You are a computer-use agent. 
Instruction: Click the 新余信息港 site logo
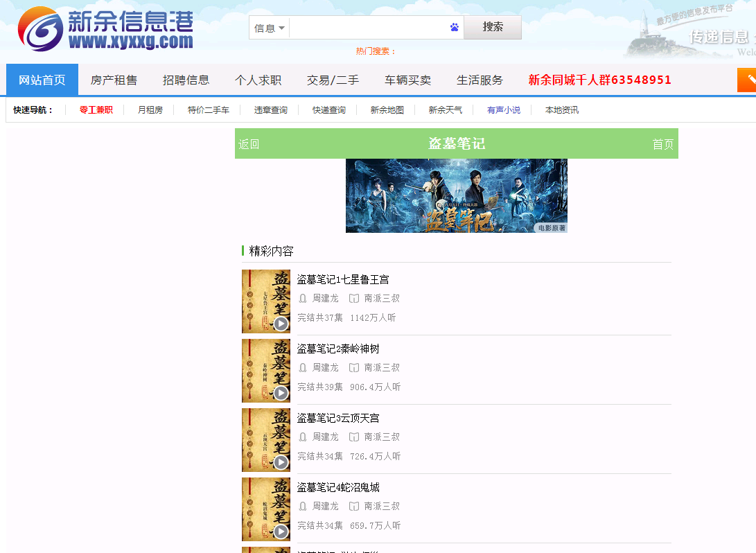[x=105, y=29]
